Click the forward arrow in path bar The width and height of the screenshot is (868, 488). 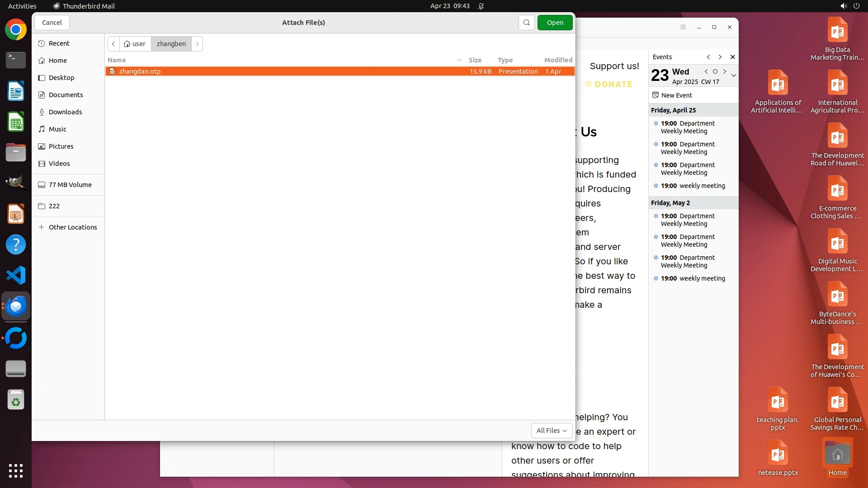pyautogui.click(x=197, y=44)
